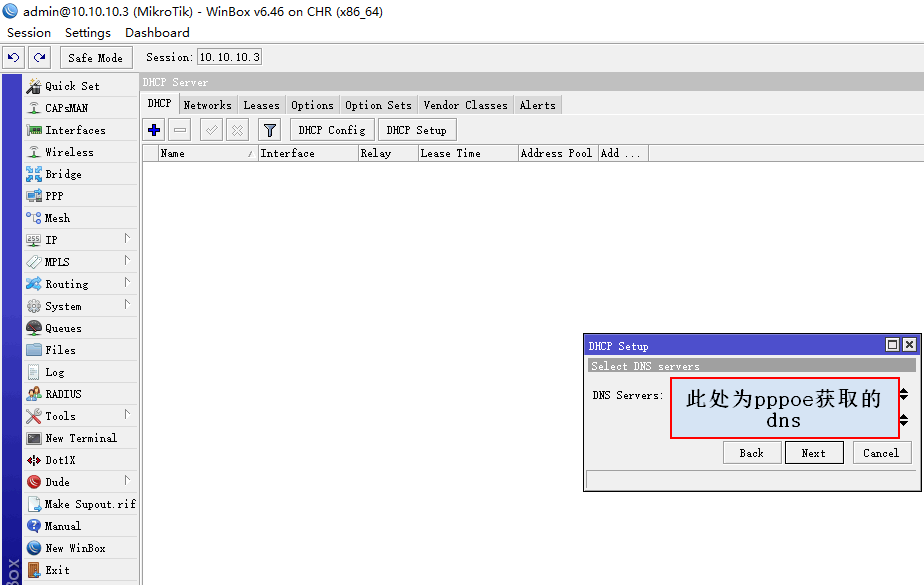Open the Dashboard menu
The image size is (924, 585).
pyautogui.click(x=157, y=33)
